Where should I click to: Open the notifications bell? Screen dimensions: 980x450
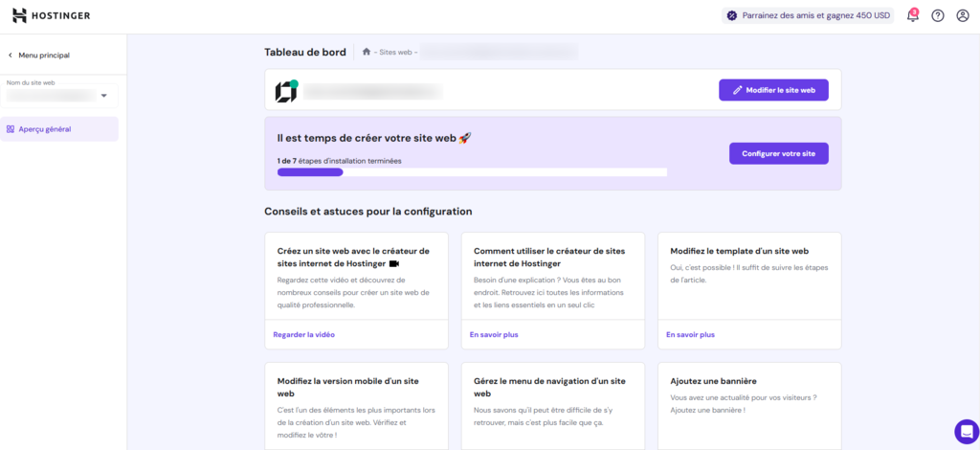[x=912, y=15]
